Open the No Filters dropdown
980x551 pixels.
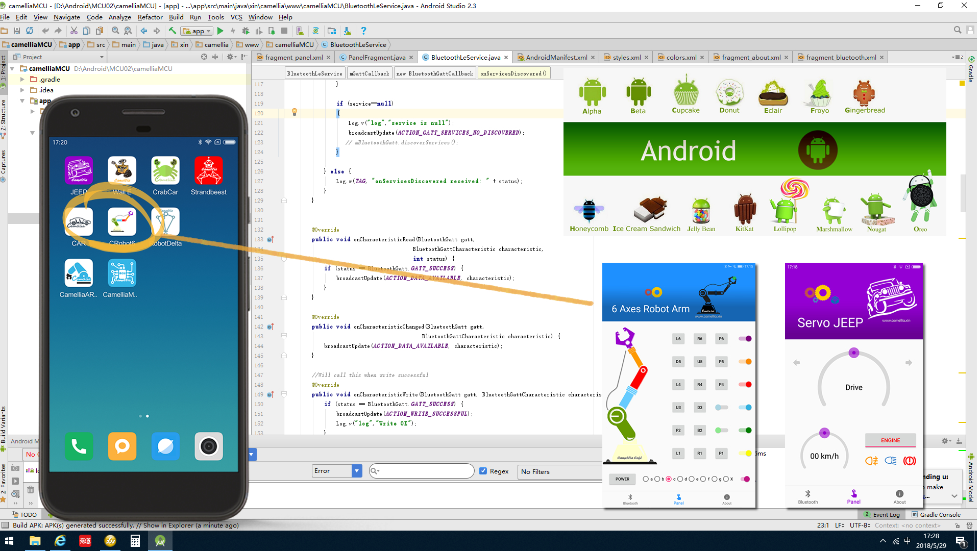pyautogui.click(x=560, y=471)
